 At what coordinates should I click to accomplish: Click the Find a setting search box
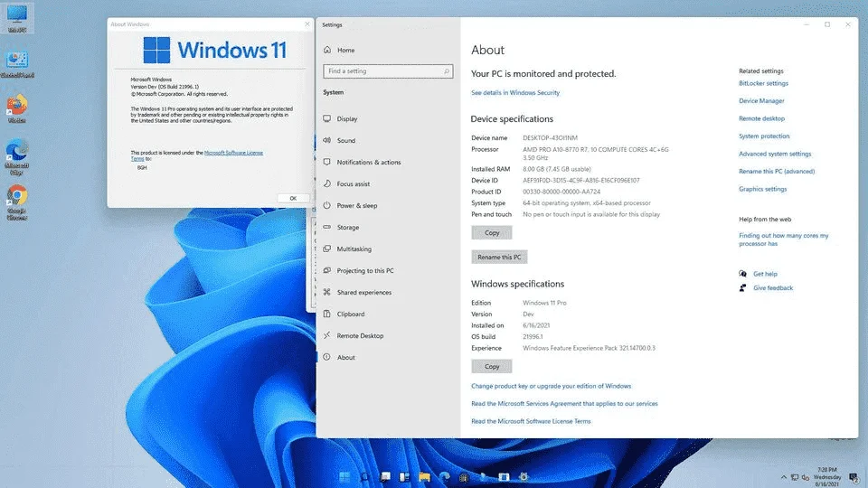388,71
